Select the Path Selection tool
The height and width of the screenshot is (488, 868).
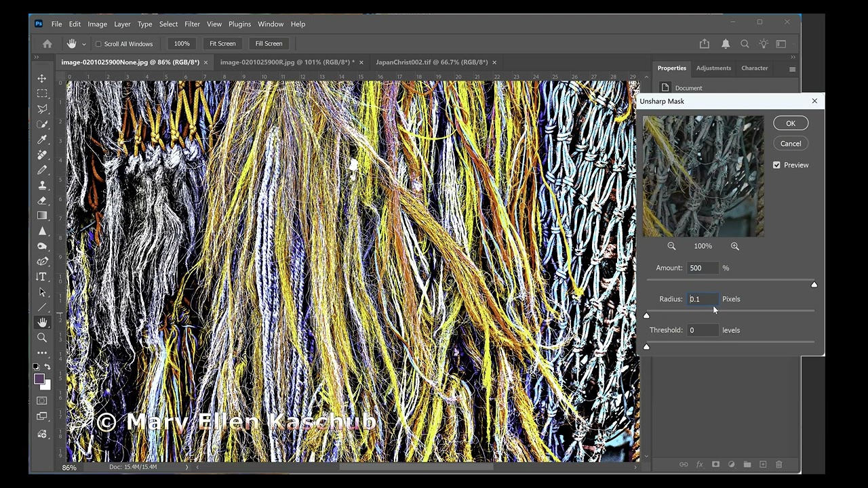(x=42, y=292)
